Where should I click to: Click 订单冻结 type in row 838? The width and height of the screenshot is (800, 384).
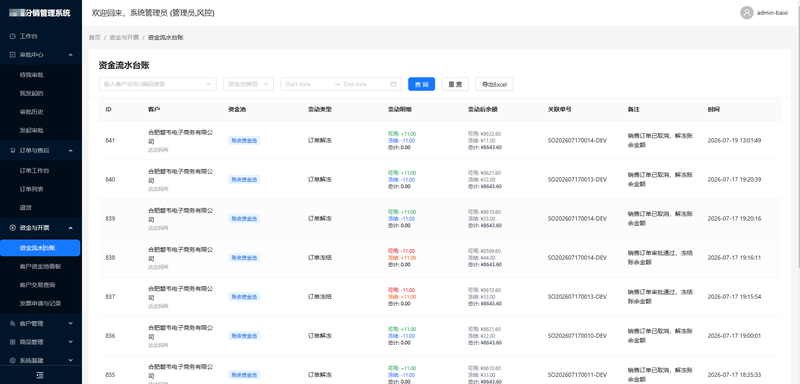coord(320,258)
